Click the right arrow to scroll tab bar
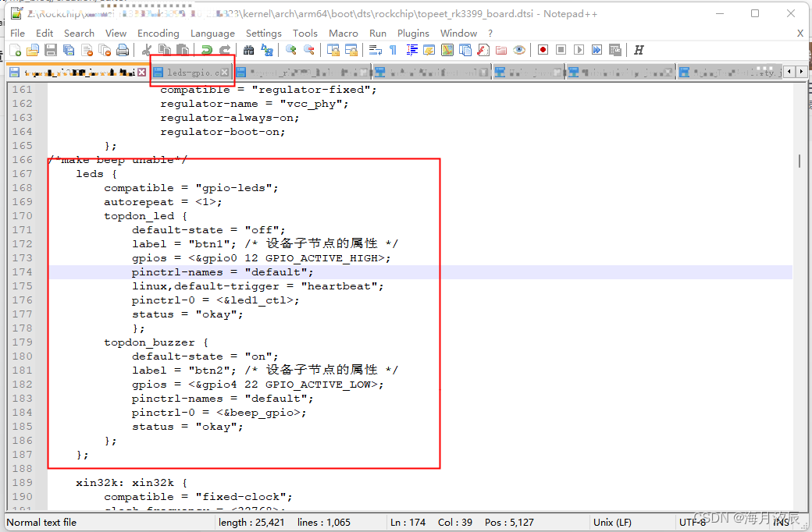Viewport: 812px width, 532px height. 803,70
